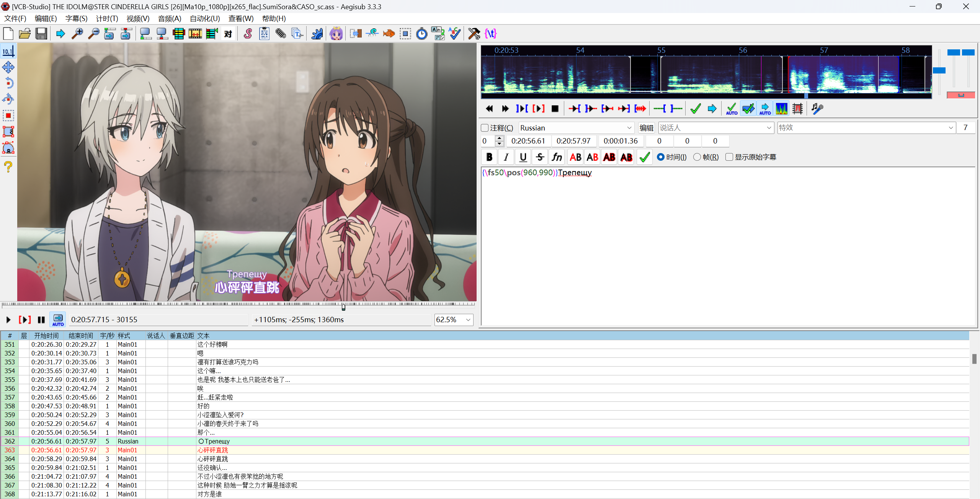This screenshot has height=499, width=980.
Task: Toggle auto-scroll audio to selected line
Action: tap(765, 109)
